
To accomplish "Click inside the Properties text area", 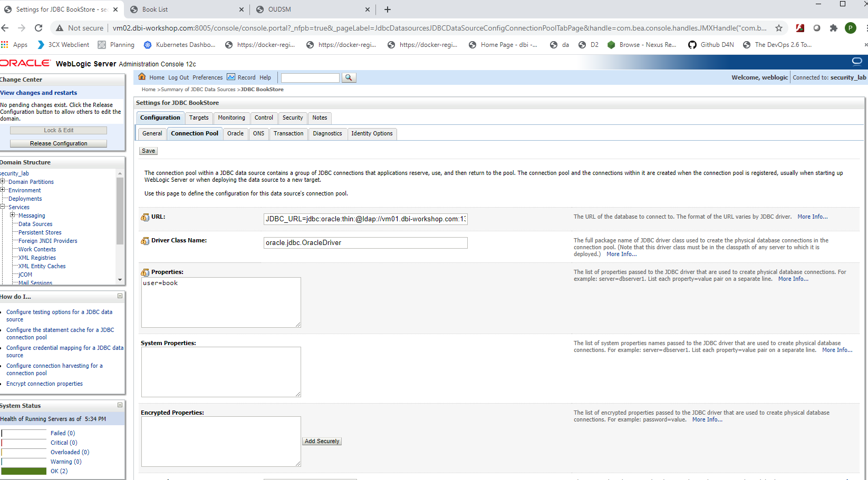I will pyautogui.click(x=221, y=302).
